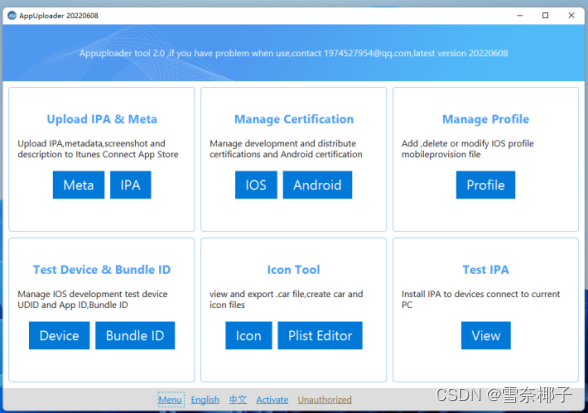Open Android certification management
This screenshot has width=588, height=413.
click(x=317, y=185)
